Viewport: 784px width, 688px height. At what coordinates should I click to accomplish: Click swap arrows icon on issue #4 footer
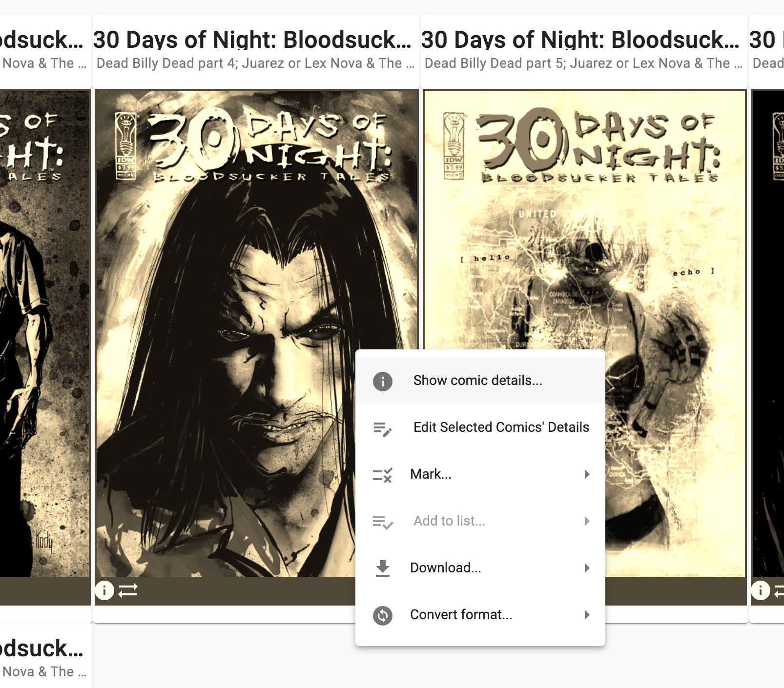(x=128, y=590)
